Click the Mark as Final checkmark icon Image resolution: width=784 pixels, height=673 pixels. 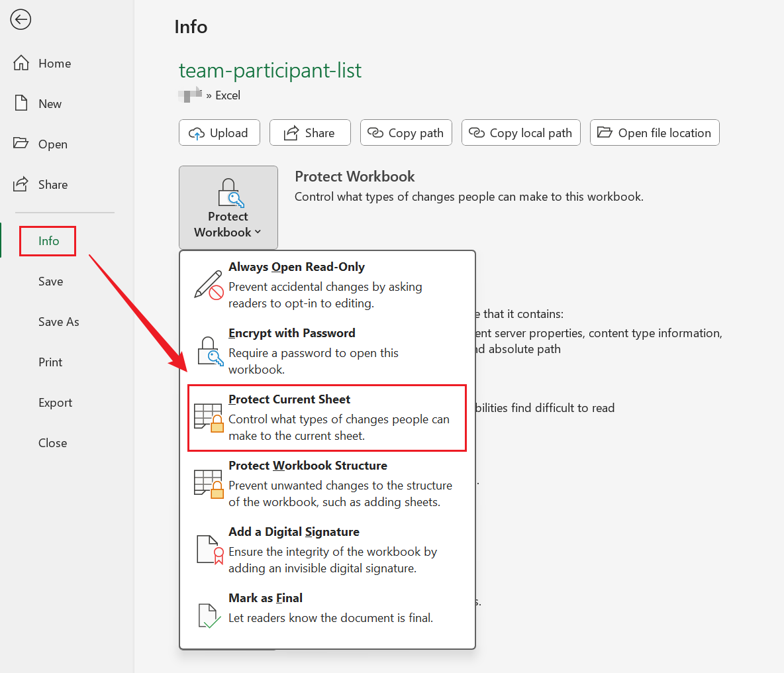coord(209,615)
